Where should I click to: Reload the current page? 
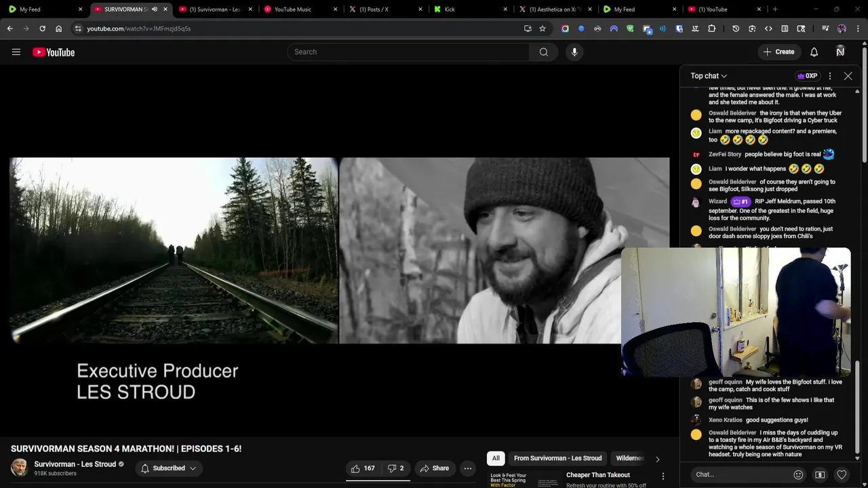tap(42, 28)
